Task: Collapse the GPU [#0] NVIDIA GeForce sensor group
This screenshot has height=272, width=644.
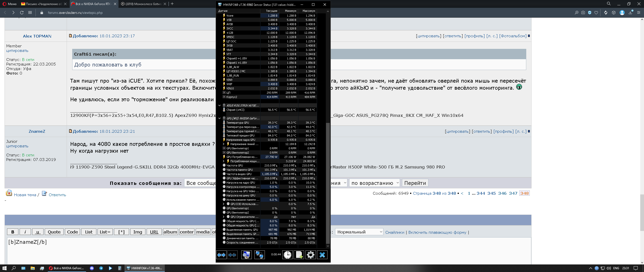Action: 219,118
